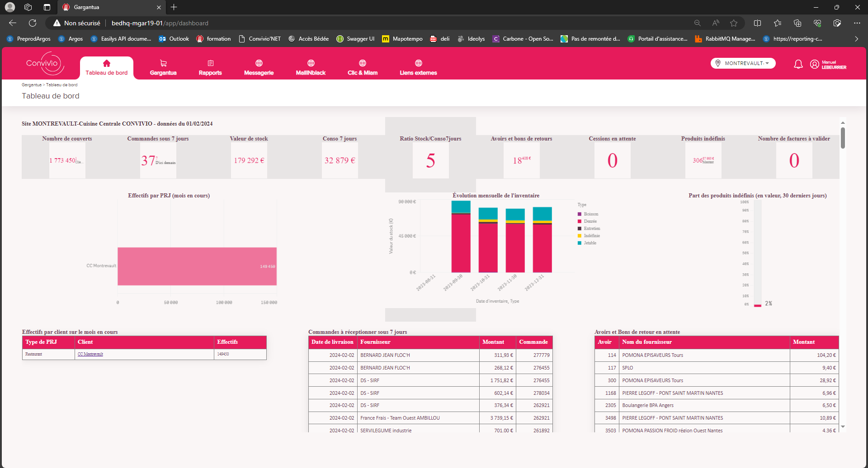Follow the CC Montrevault client link

pos(90,354)
